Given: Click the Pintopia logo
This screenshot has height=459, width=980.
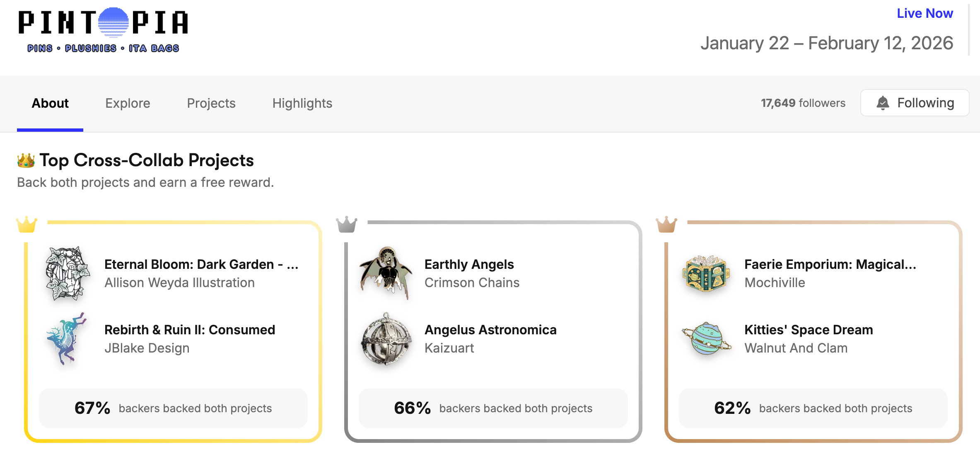Looking at the screenshot, I should [103, 30].
